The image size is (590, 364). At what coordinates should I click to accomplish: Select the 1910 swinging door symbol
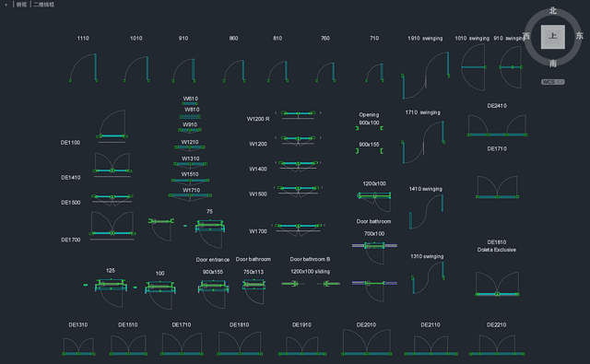426,76
